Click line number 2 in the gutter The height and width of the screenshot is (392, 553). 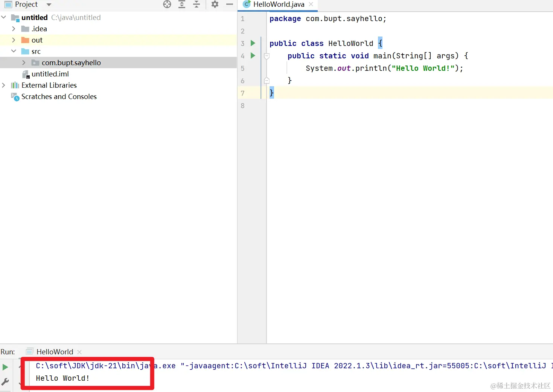point(243,31)
